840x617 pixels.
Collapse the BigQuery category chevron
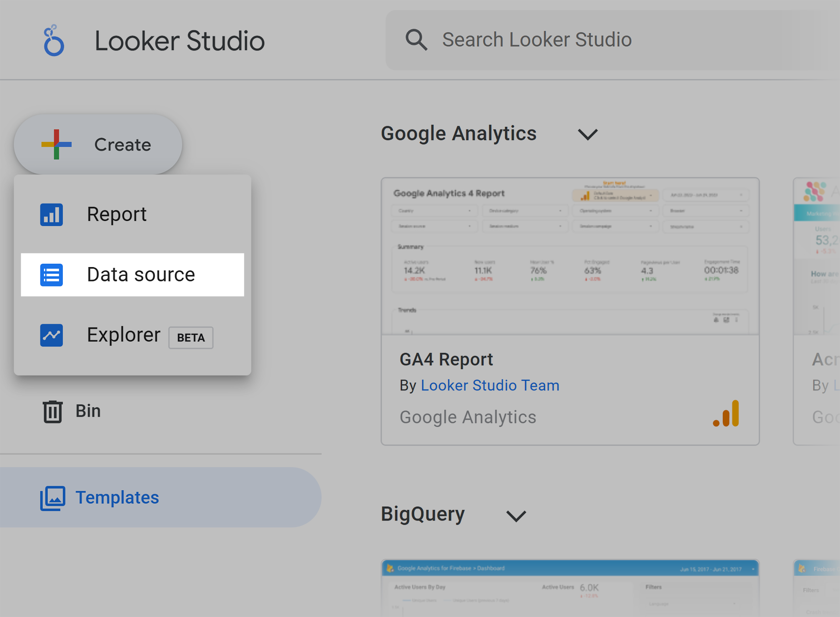coord(516,516)
